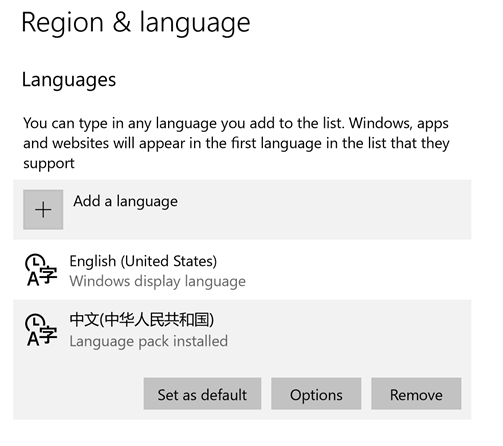
Task: Open Options for the Chinese language
Action: [x=316, y=394]
